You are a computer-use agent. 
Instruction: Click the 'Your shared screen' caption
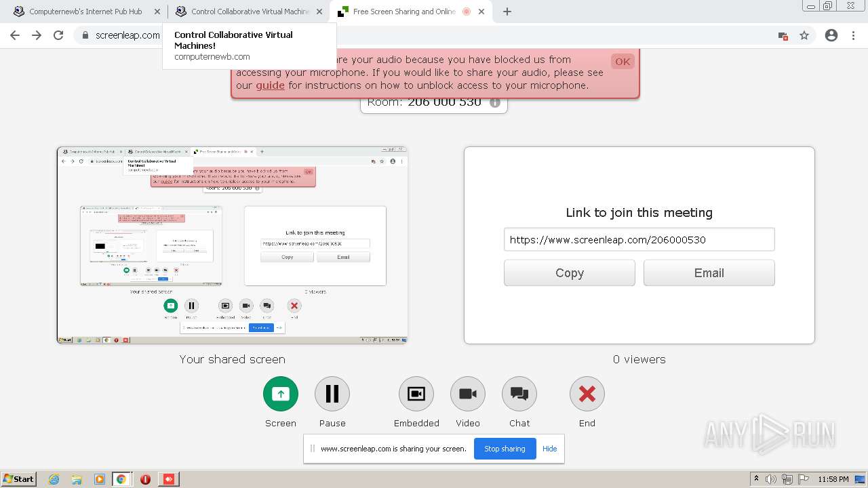tap(233, 359)
